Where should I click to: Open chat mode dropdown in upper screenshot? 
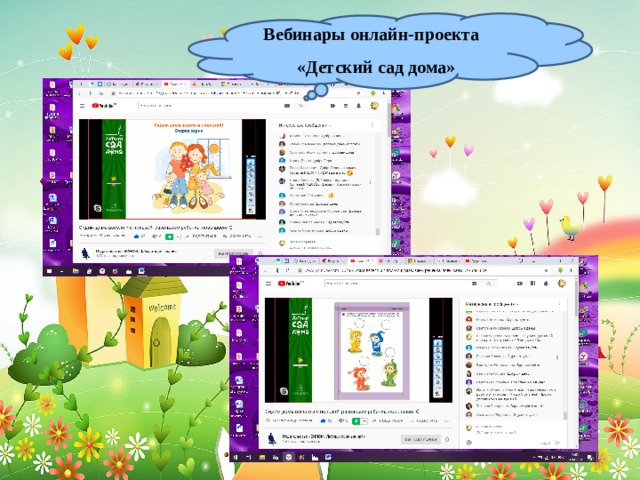[304, 125]
